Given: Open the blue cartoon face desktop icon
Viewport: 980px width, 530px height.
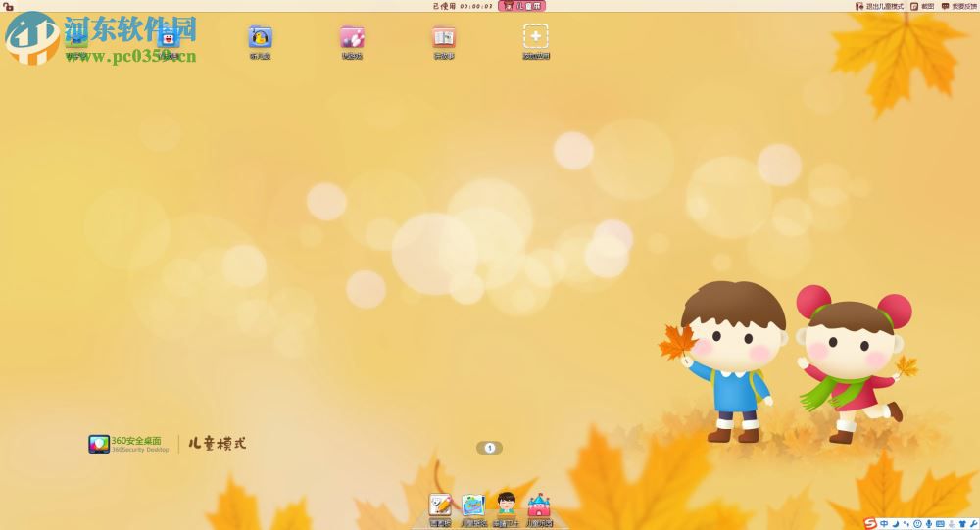Looking at the screenshot, I should [169, 37].
